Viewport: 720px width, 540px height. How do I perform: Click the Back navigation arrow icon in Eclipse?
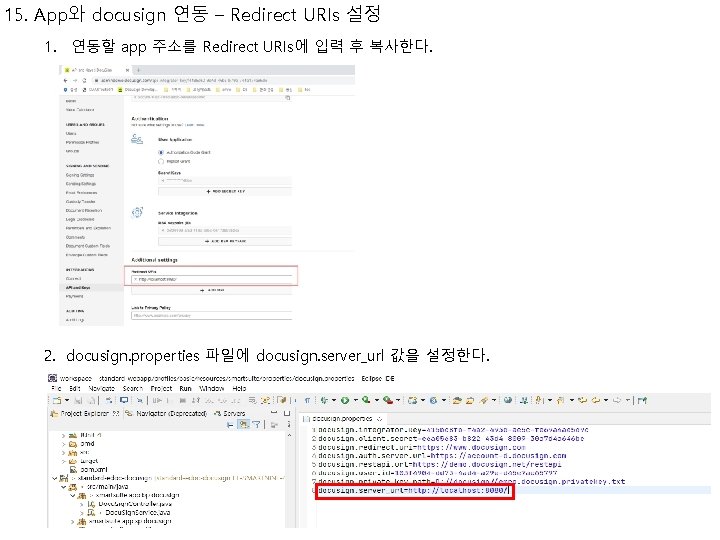(596, 400)
